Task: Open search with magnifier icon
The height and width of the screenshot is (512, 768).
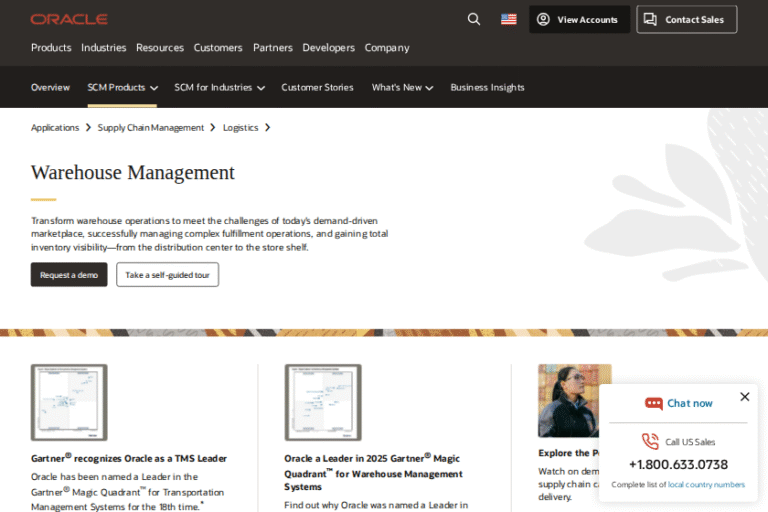Action: tap(474, 19)
